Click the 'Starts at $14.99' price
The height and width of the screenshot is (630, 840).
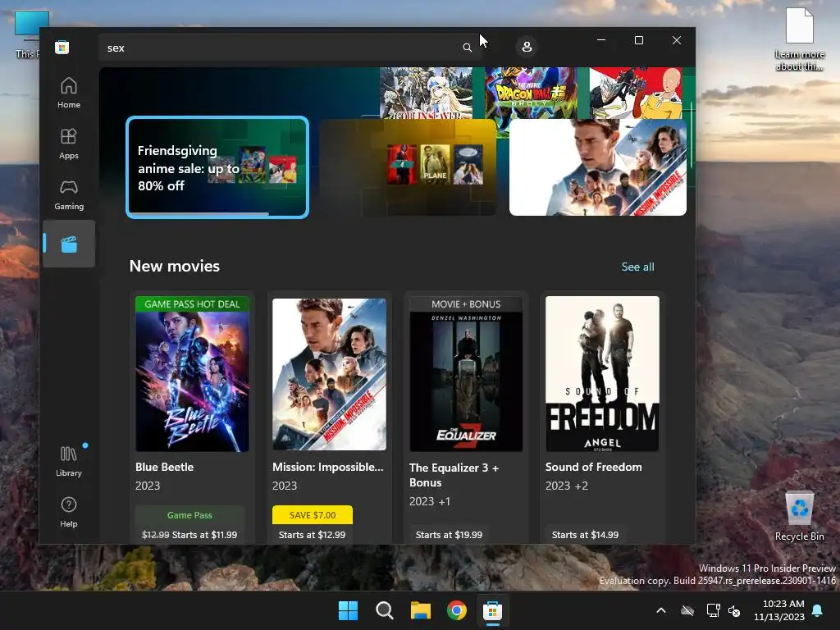pos(585,535)
